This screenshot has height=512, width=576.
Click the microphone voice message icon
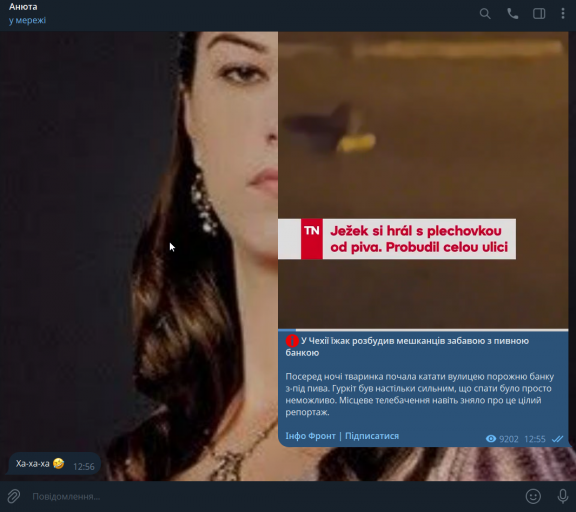click(562, 496)
